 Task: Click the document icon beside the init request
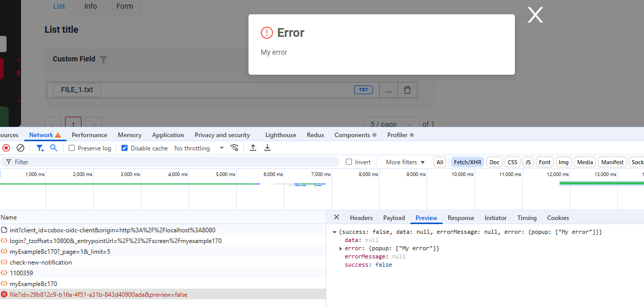(x=4, y=230)
